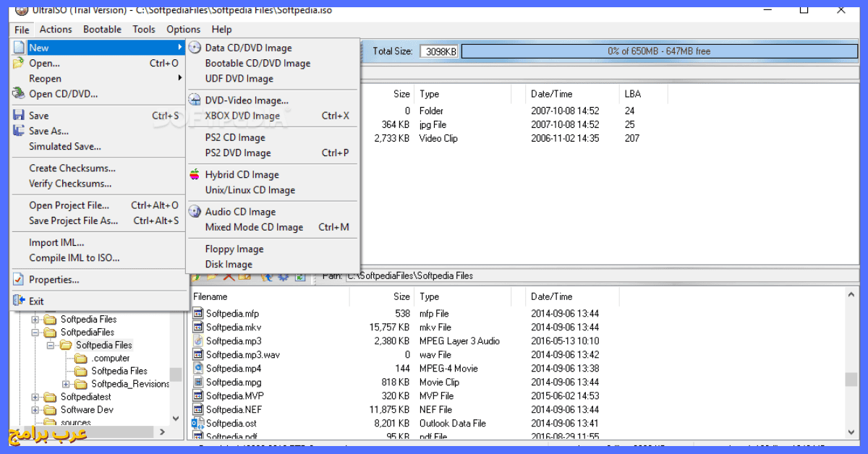Click the red X delete toolbar icon

[x=229, y=276]
